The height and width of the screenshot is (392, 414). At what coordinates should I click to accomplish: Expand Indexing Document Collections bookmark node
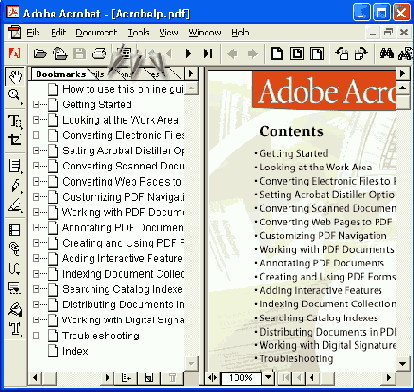click(36, 274)
